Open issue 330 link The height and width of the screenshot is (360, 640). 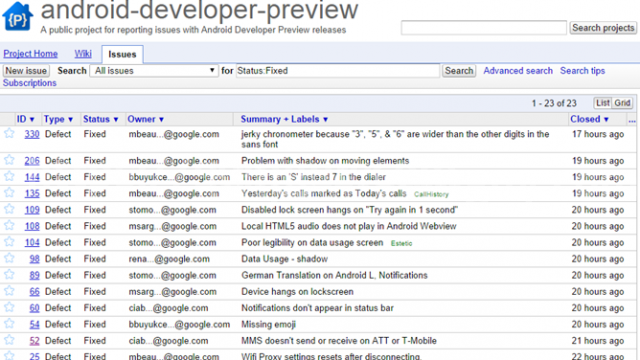pos(32,134)
